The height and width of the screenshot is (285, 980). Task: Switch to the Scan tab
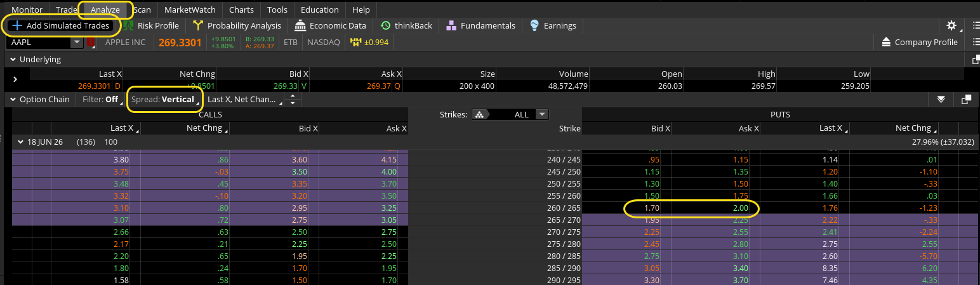tap(142, 10)
